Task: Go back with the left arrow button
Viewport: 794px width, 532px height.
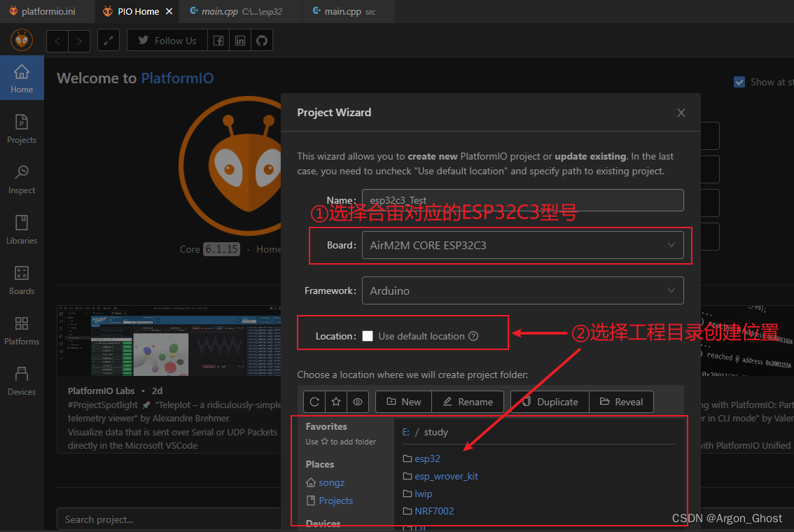Action: pos(57,41)
